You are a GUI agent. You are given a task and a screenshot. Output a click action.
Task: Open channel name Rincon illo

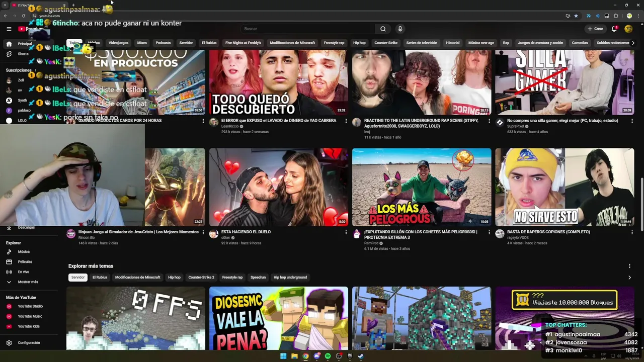pyautogui.click(x=86, y=237)
